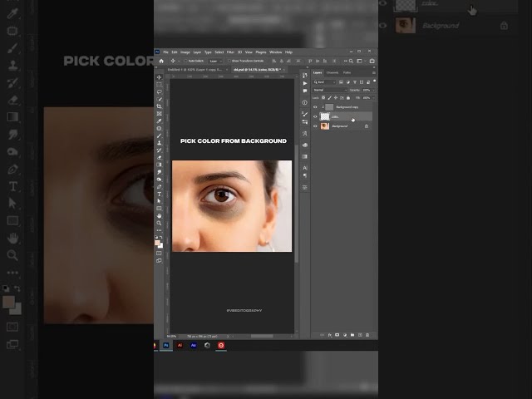Image resolution: width=532 pixels, height=399 pixels.
Task: Select the Frame tool
Action: [x=159, y=114]
